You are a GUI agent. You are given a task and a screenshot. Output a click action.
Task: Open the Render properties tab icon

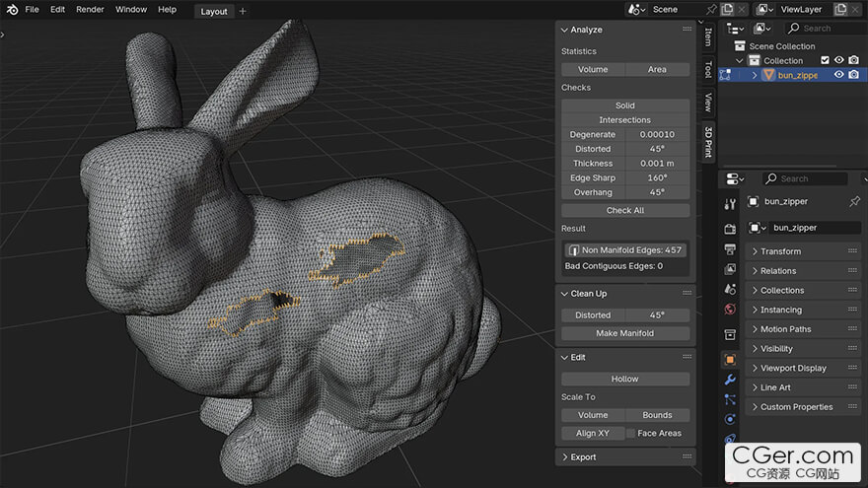pos(730,229)
